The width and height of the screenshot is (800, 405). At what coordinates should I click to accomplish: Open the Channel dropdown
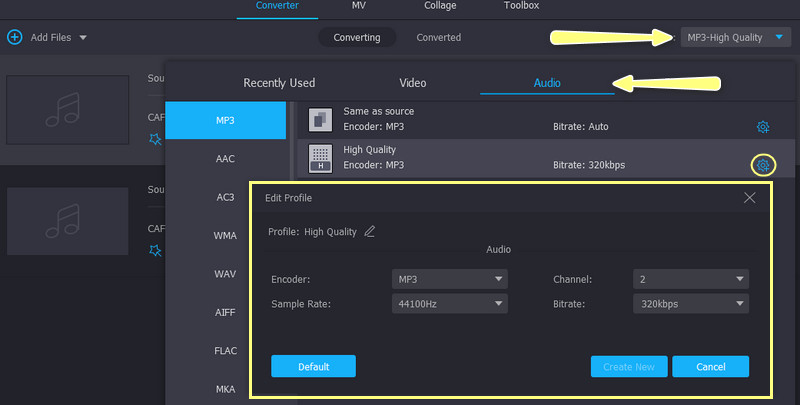pyautogui.click(x=691, y=279)
